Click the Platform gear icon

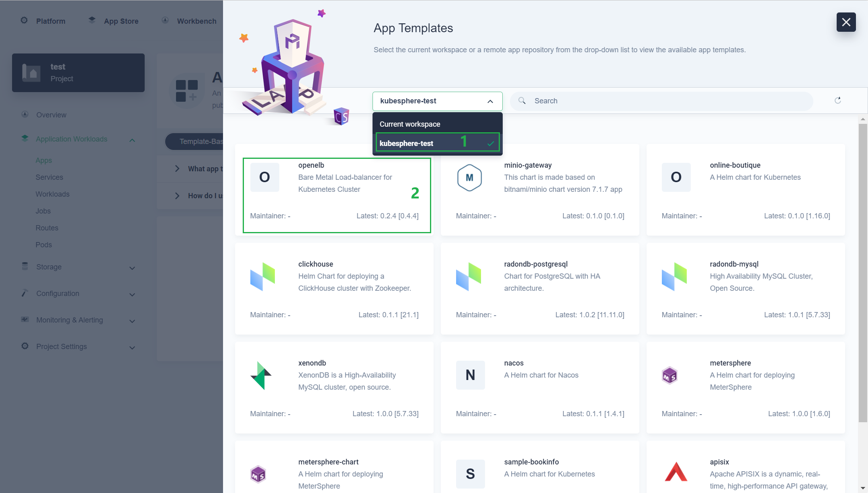pos(24,20)
